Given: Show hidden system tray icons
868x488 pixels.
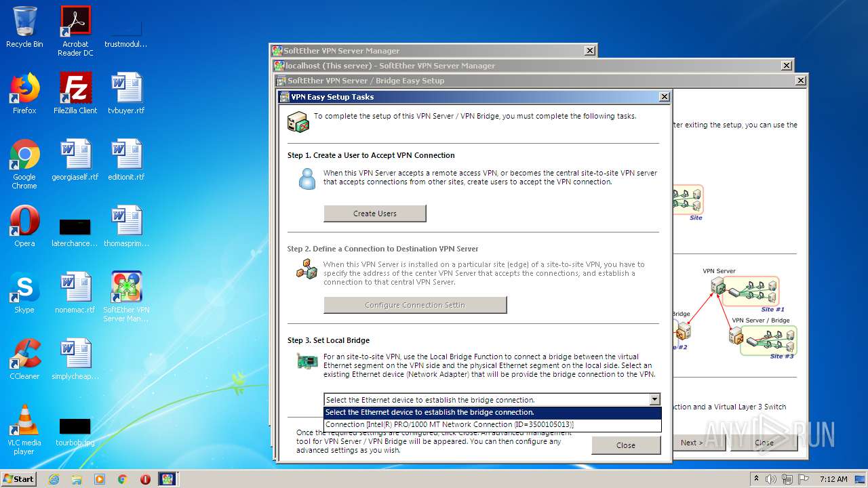Looking at the screenshot, I should click(756, 479).
